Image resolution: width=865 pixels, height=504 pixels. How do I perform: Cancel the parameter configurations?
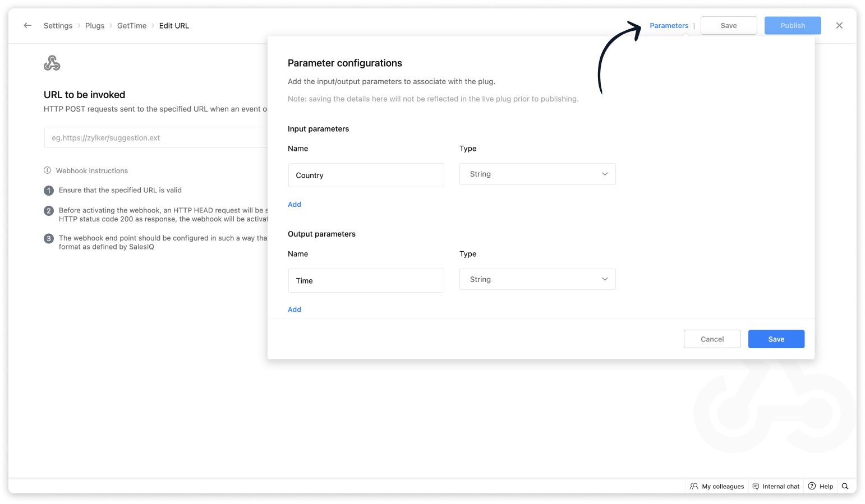click(x=712, y=339)
